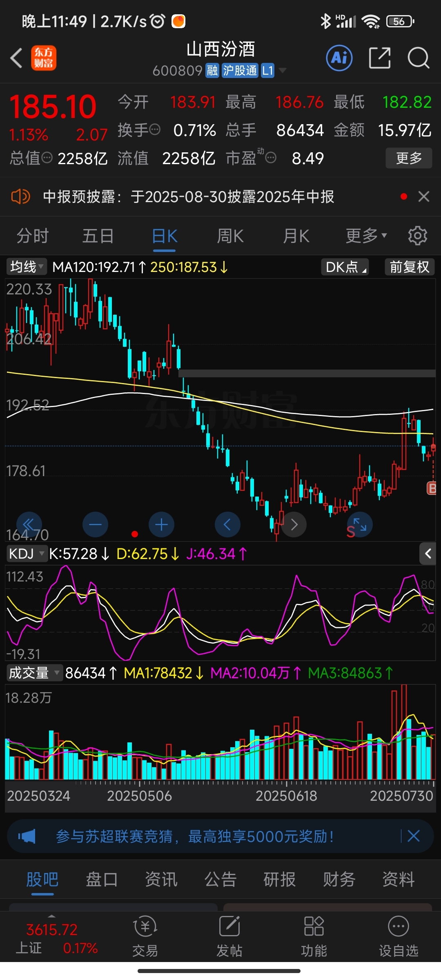441x980 pixels.
Task: Open DK点 dropdown
Action: coord(345,267)
